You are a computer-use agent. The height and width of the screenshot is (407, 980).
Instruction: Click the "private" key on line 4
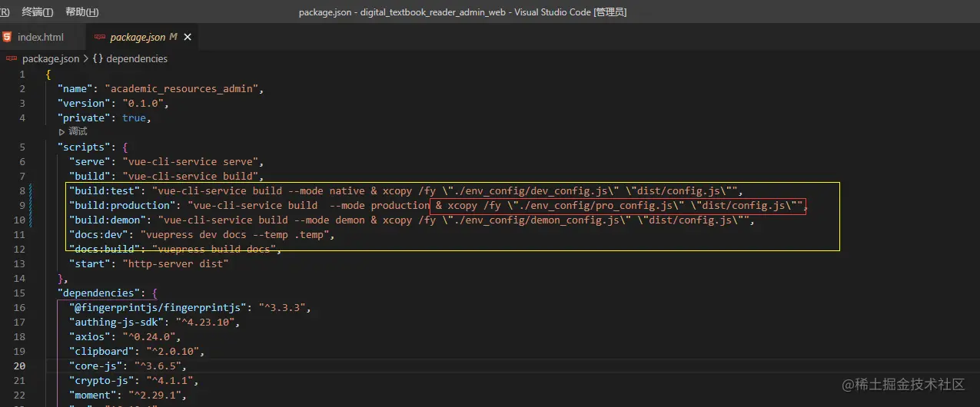click(85, 117)
